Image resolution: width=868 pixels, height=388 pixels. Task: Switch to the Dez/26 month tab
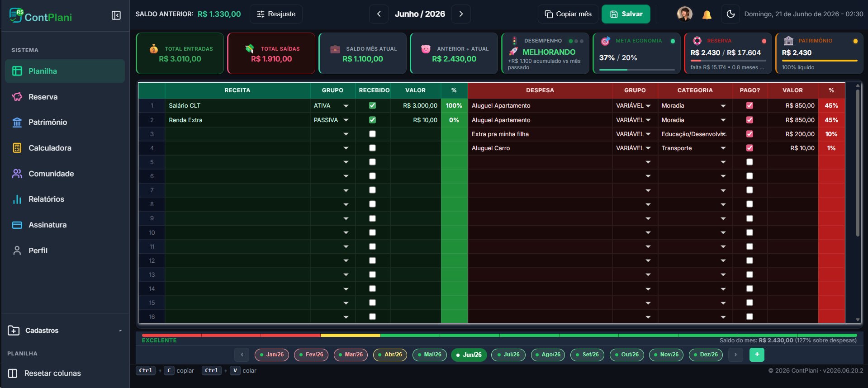point(706,355)
